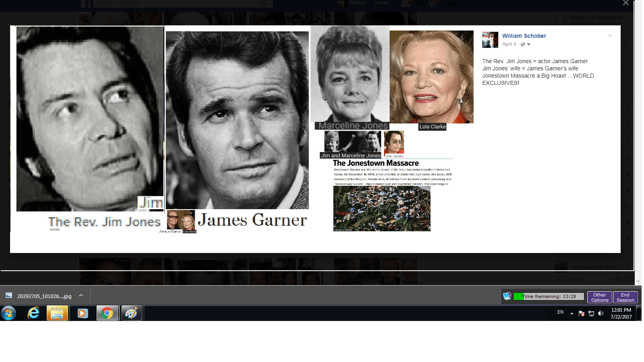Launch Internet Explorer from the taskbar

(x=33, y=313)
